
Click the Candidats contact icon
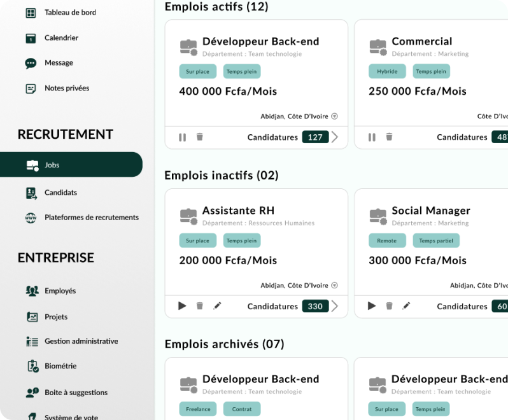point(31,193)
